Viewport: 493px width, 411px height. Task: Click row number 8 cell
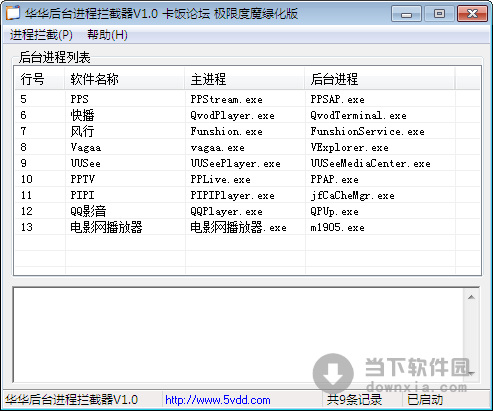click(23, 147)
